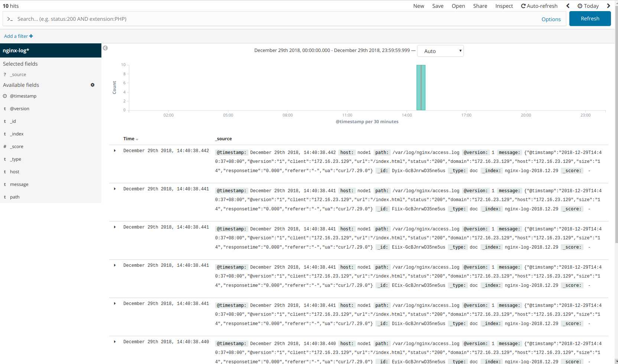Open the Auto interval dropdown
This screenshot has height=364, width=618.
[x=440, y=51]
